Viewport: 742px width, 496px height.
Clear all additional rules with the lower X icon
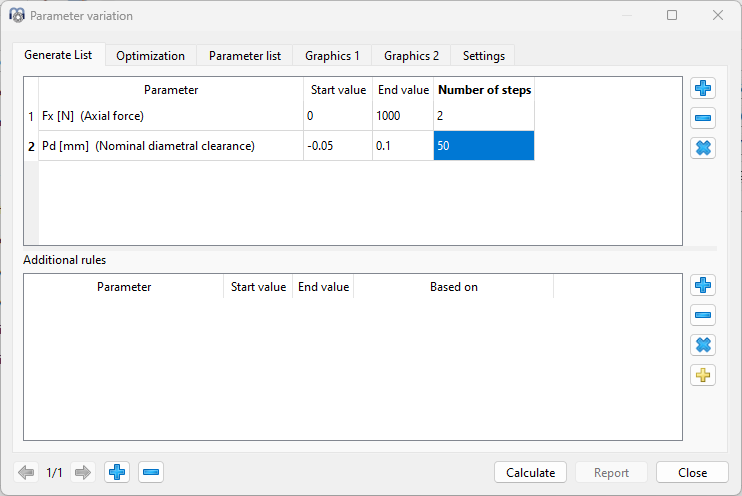coord(703,345)
